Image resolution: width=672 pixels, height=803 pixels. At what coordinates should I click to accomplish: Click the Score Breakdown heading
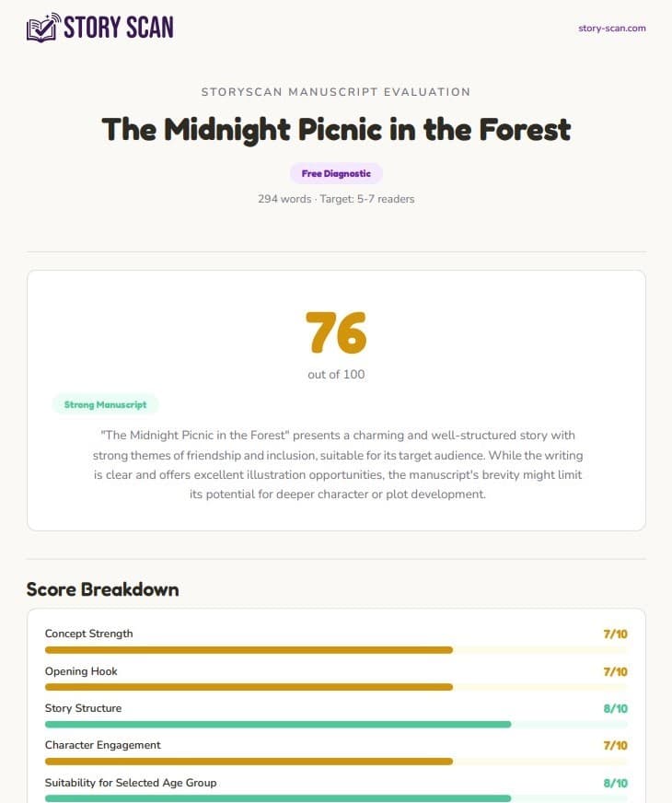(x=102, y=589)
